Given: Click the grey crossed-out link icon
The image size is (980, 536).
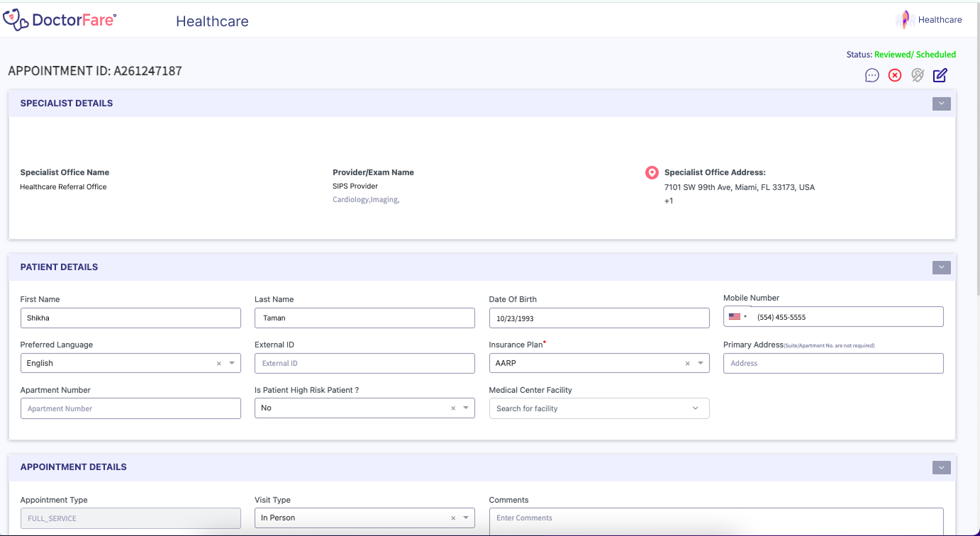Looking at the screenshot, I should [x=918, y=75].
